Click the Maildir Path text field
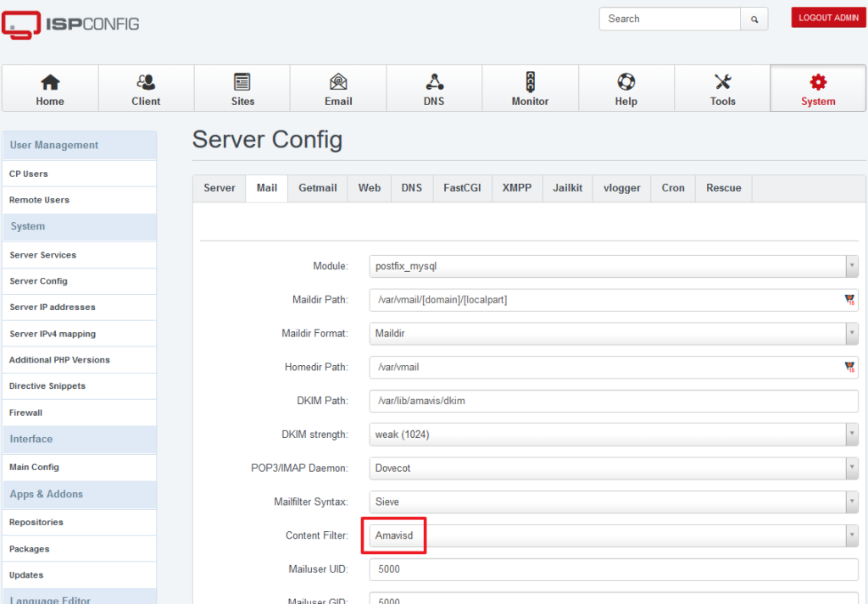 tap(614, 300)
